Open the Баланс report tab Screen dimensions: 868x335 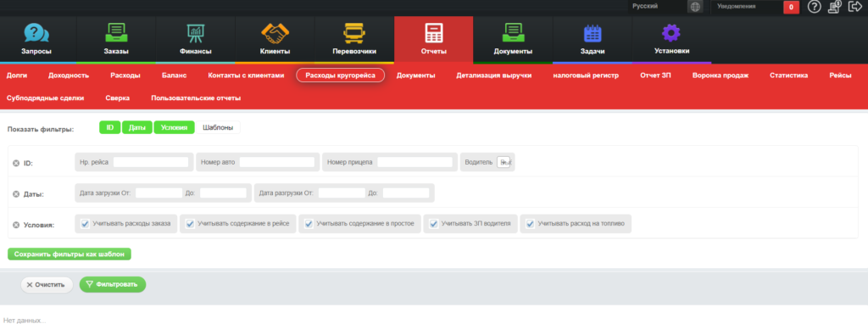point(175,75)
